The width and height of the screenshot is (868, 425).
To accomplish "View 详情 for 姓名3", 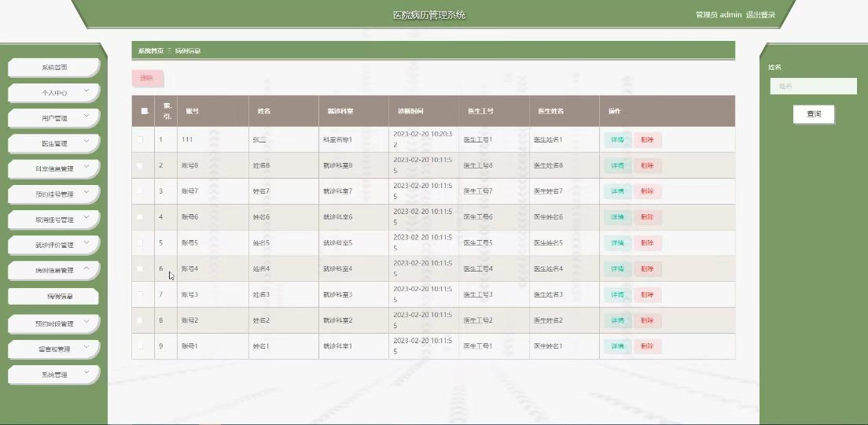I will tap(617, 295).
